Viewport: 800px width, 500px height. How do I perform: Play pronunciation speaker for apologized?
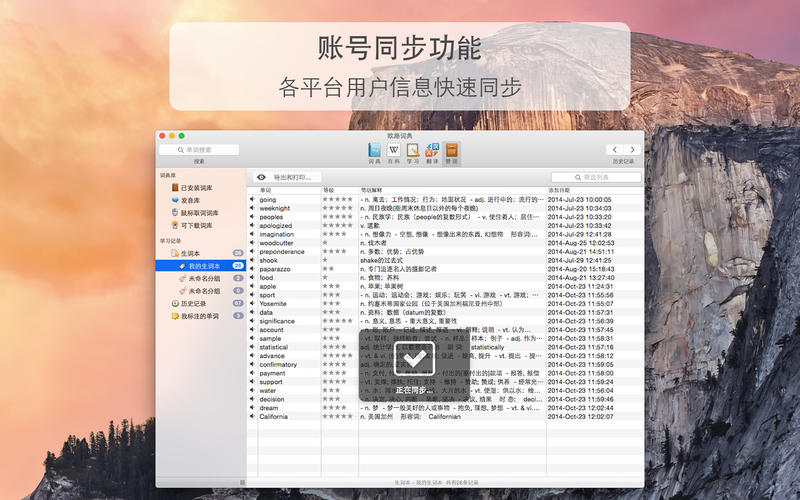[252, 226]
